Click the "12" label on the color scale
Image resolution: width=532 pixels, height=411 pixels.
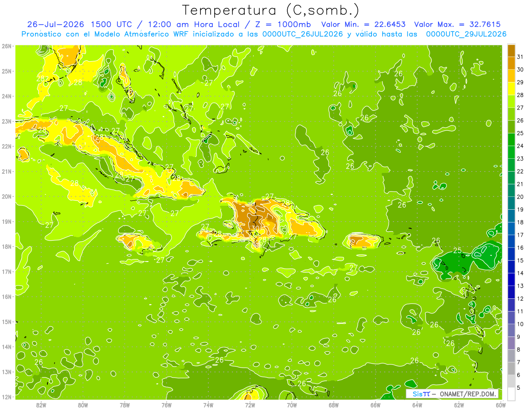520,298
